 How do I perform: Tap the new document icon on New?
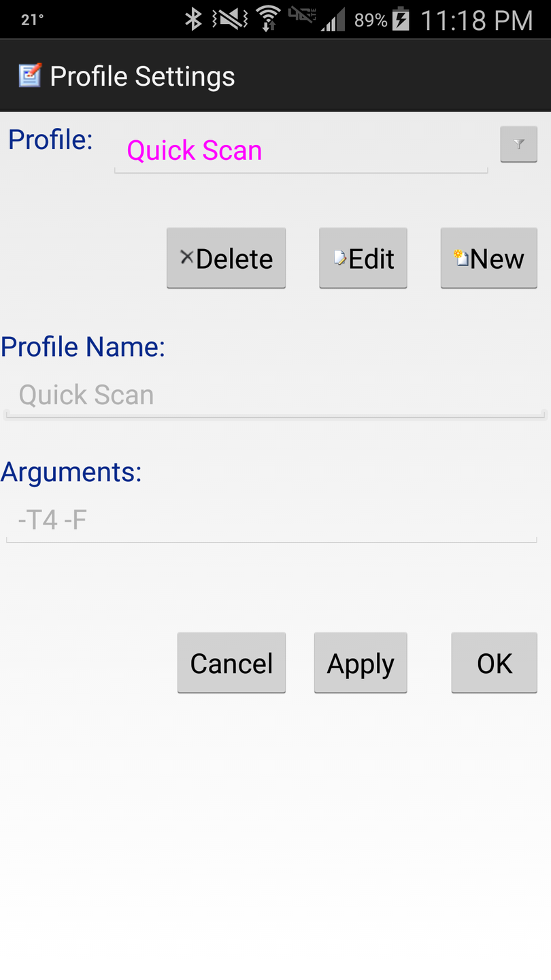click(x=461, y=257)
